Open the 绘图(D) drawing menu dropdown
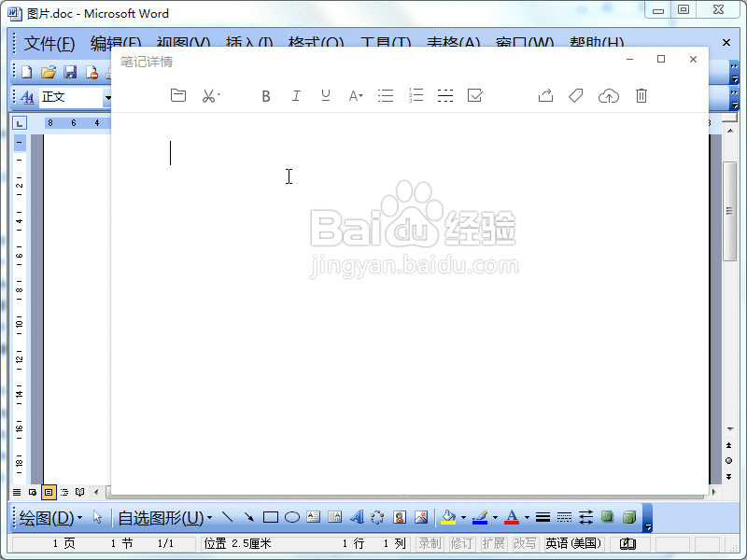Screen dimensions: 747x560 click(50, 518)
